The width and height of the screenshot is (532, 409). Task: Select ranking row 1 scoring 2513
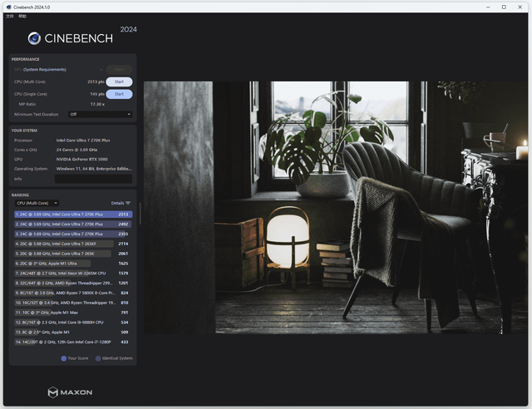pyautogui.click(x=73, y=214)
